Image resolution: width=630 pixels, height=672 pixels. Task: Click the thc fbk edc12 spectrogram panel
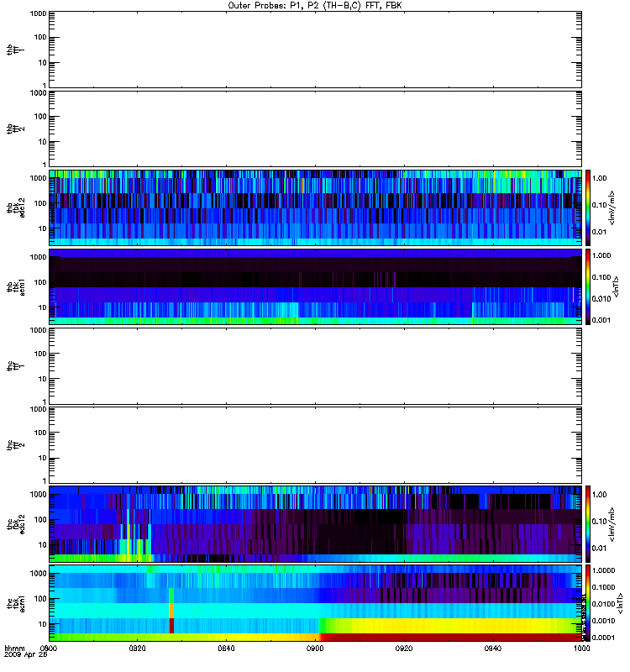[x=315, y=524]
